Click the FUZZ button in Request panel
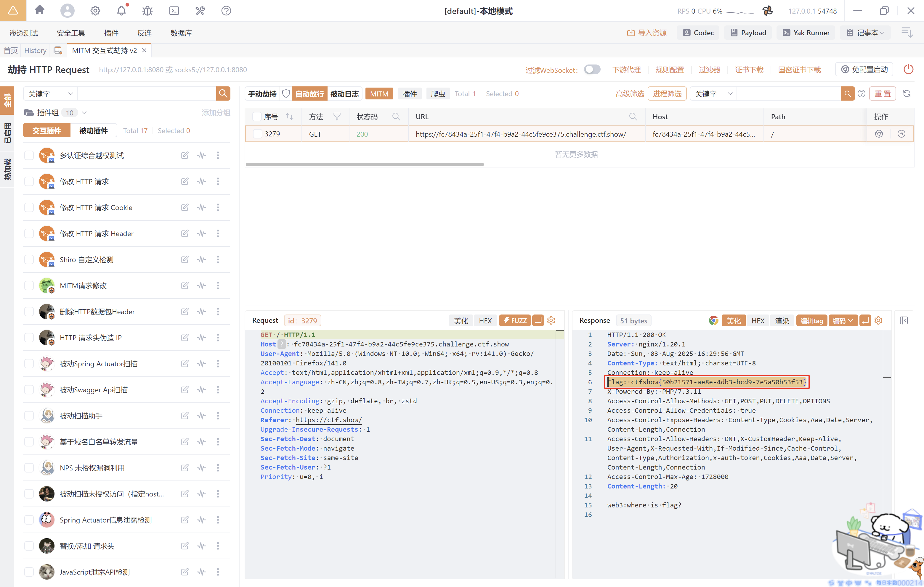Viewport: 924px width, 587px height. pyautogui.click(x=515, y=320)
